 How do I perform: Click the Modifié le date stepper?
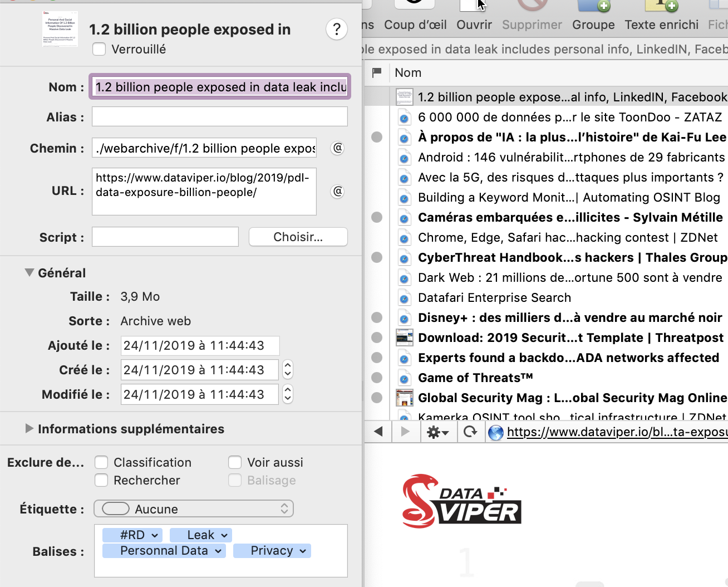pos(288,394)
